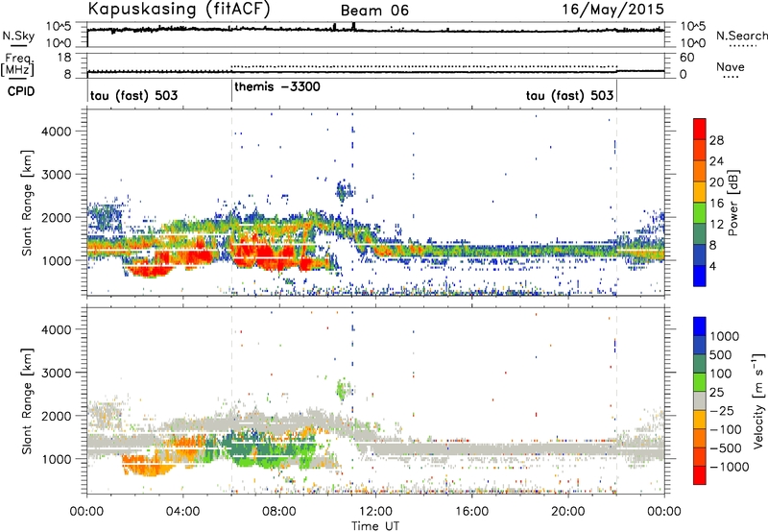Click the 60 tick on the Nave axis

(x=686, y=58)
